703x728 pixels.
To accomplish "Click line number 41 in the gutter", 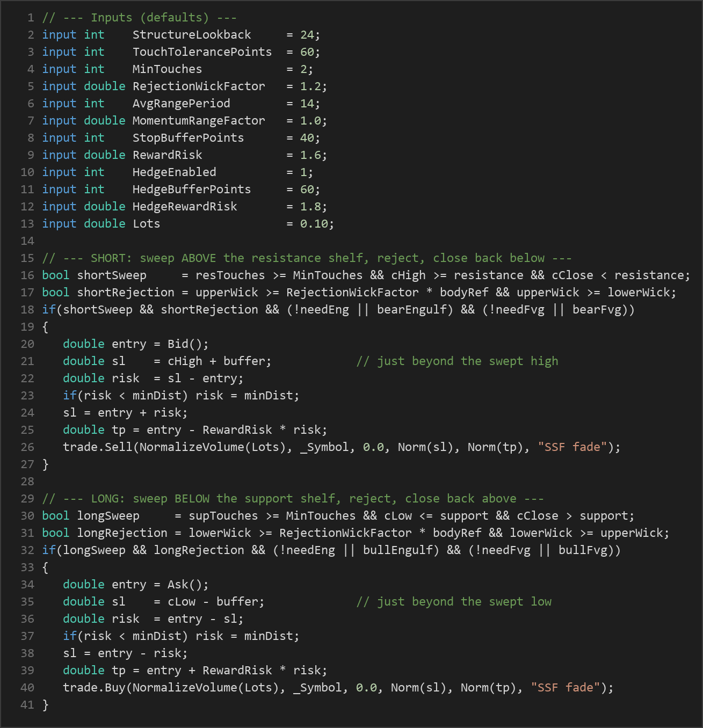I will click(27, 705).
